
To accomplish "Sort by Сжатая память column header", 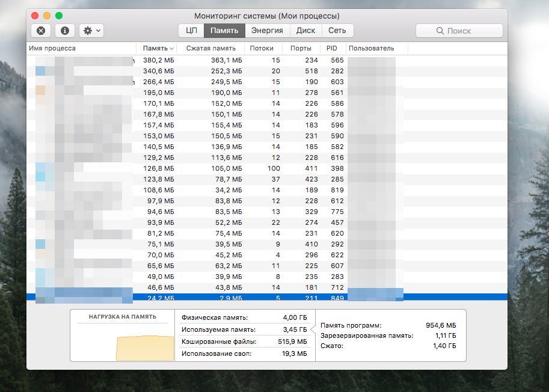I will coord(210,48).
